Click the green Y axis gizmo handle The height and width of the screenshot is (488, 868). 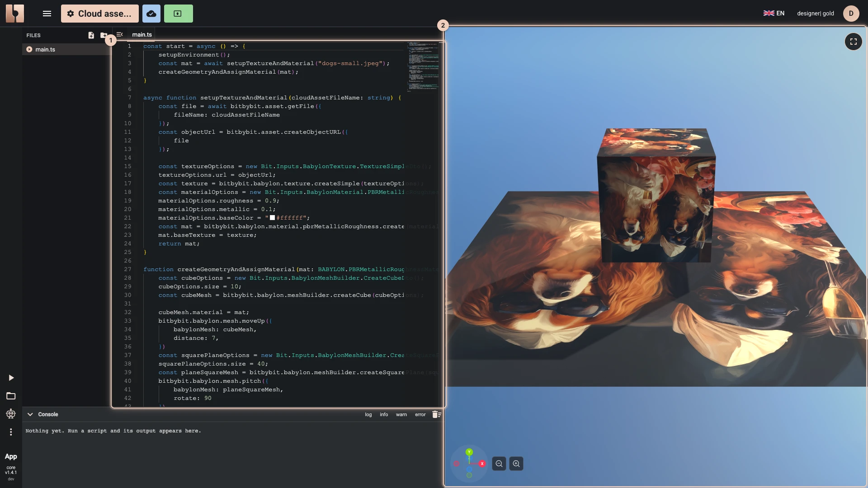tap(469, 452)
